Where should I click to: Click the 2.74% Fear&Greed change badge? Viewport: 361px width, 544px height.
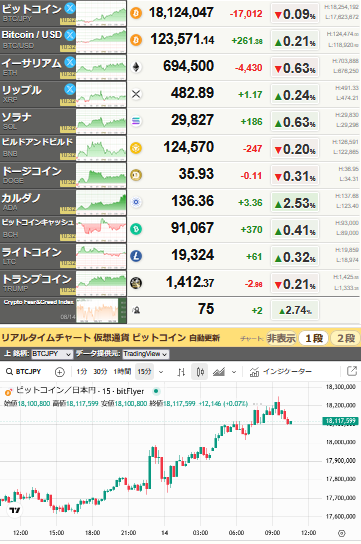(x=295, y=310)
